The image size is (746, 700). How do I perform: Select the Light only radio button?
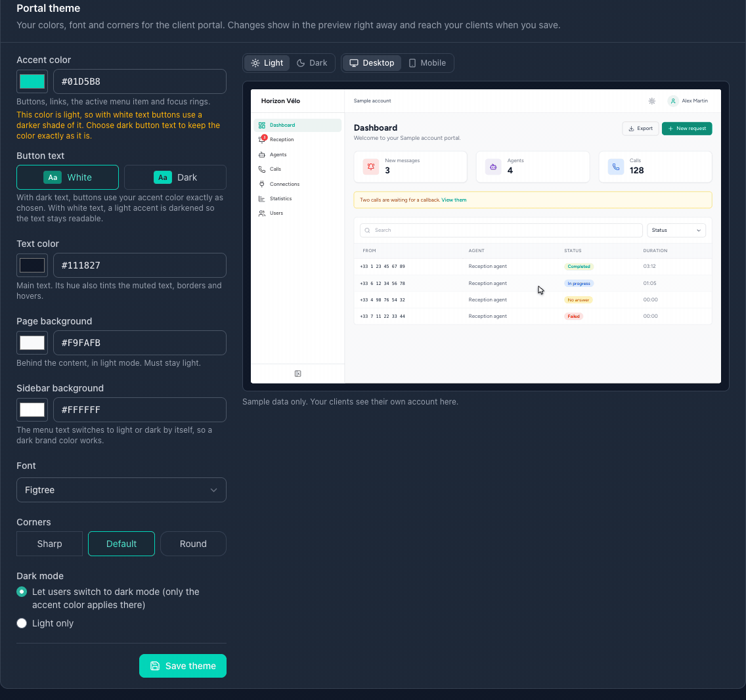point(22,623)
